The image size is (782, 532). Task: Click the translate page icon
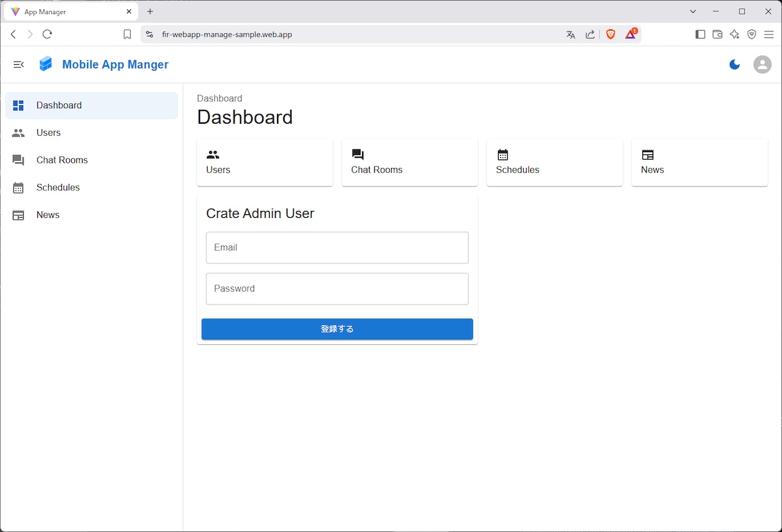pos(570,35)
